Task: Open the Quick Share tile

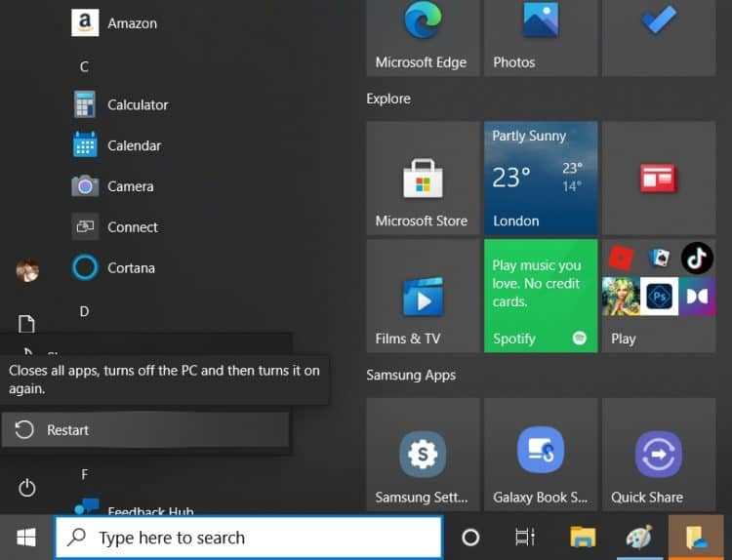Action: (x=659, y=455)
